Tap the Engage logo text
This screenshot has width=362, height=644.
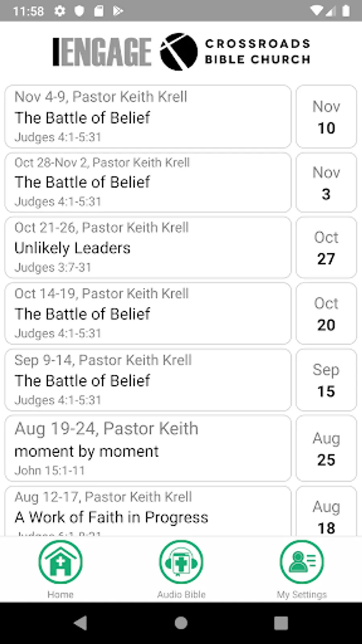(x=102, y=52)
